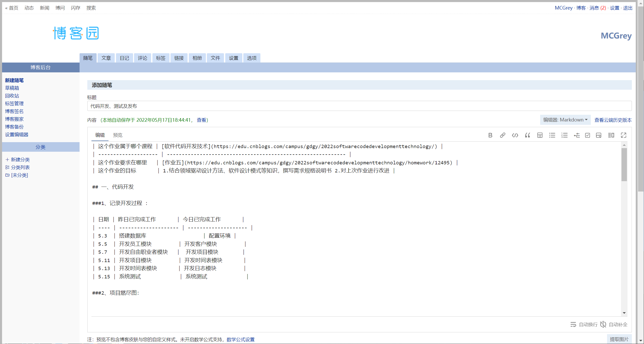This screenshot has width=644, height=344.
Task: Toggle 自动换行 auto line wrap
Action: pos(584,324)
